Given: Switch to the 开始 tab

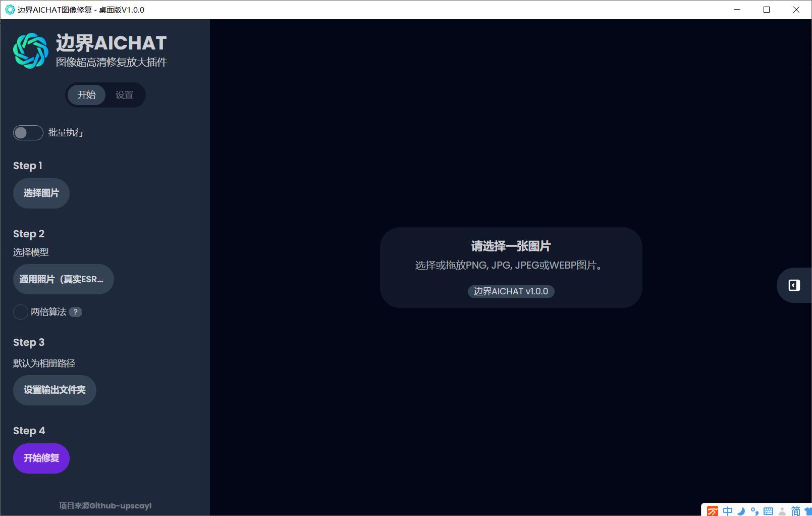Looking at the screenshot, I should click(86, 95).
